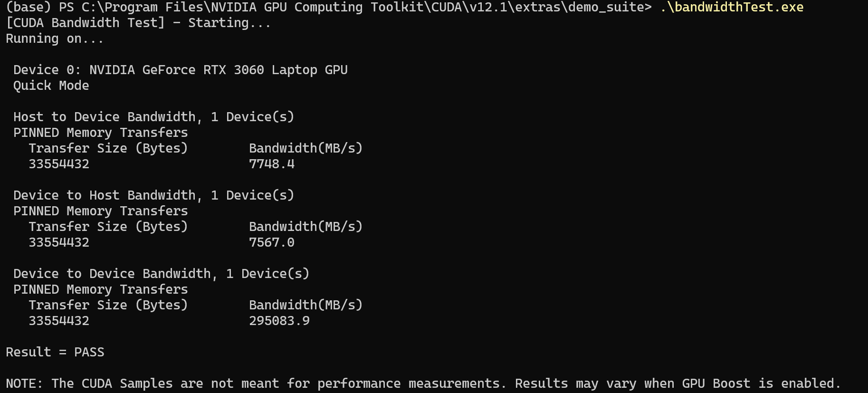Click the bandwidth value 7567.0
The height and width of the screenshot is (393, 868).
pos(272,242)
